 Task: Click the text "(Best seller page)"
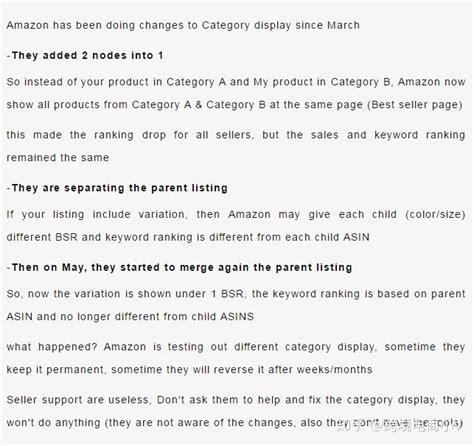[415, 105]
